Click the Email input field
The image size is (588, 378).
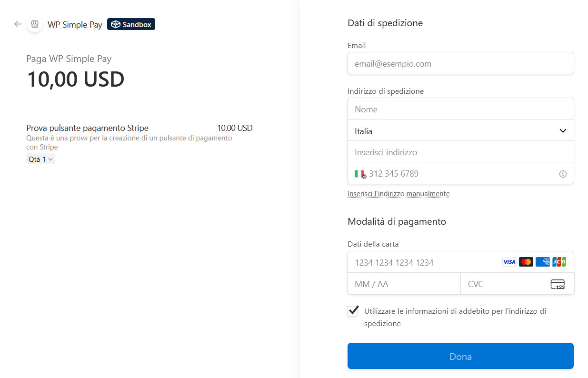pyautogui.click(x=460, y=63)
